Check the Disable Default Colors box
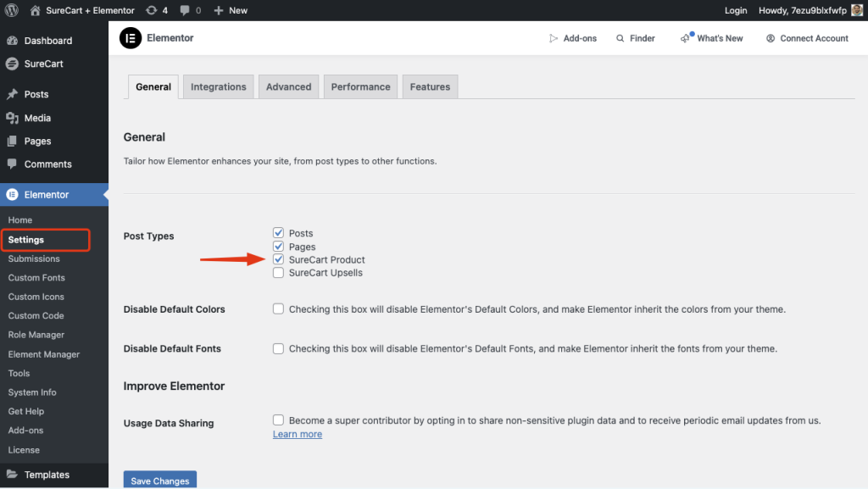Viewport: 868px width, 489px height. [x=278, y=309]
